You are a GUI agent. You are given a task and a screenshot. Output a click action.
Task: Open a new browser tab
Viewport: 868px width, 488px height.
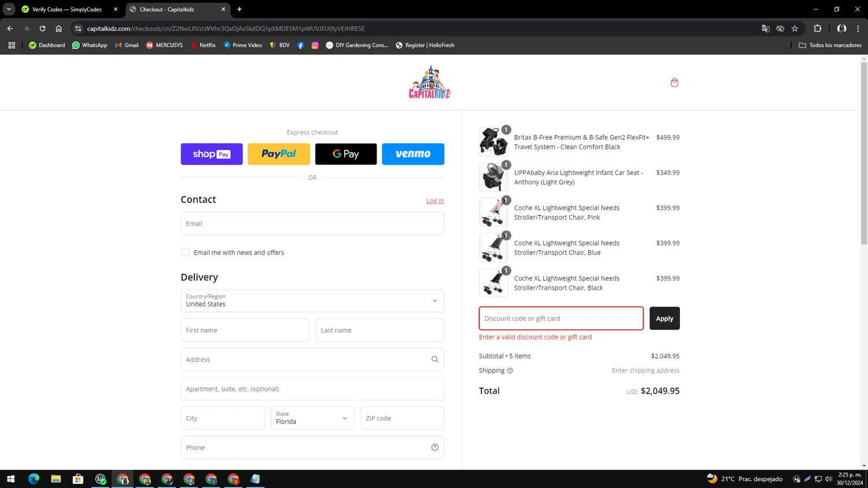pyautogui.click(x=240, y=9)
